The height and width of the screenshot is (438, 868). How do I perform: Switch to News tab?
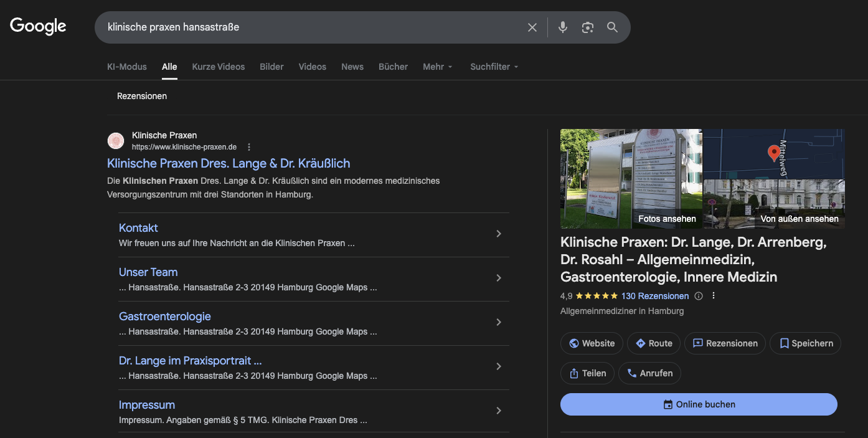click(352, 67)
